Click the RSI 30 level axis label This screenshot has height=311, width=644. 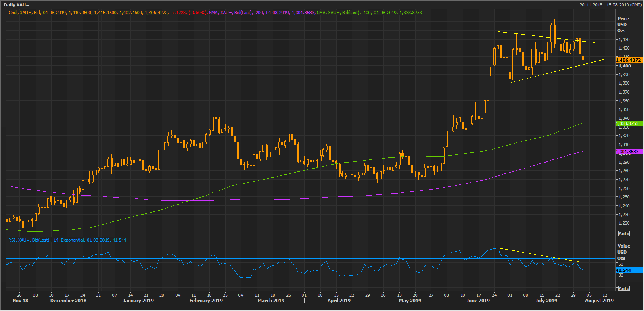pos(621,275)
